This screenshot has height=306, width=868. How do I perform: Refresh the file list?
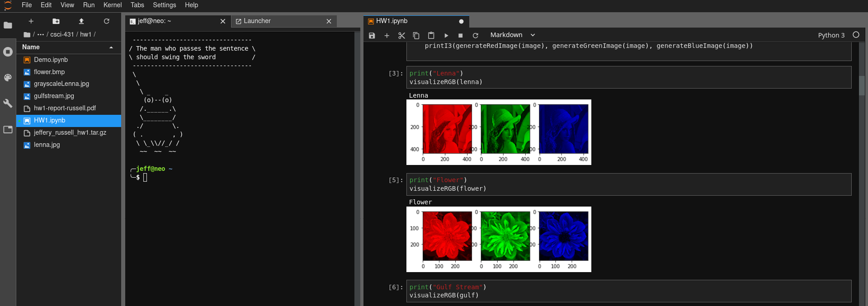click(107, 21)
